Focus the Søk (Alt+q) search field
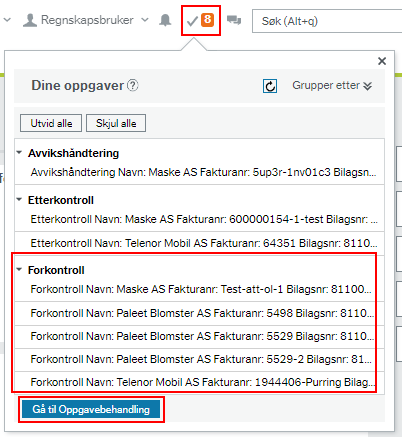This screenshot has height=437, width=402. (327, 21)
